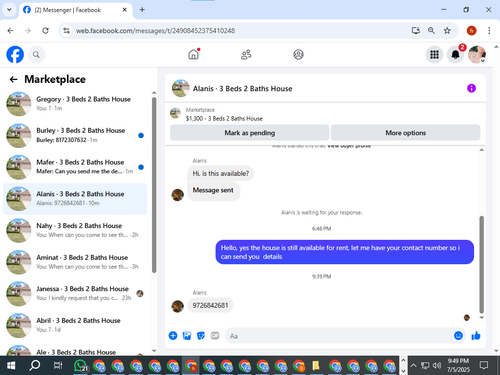Open Chrome three-dot menu
Viewport: 500px width, 375px height.
coord(489,31)
